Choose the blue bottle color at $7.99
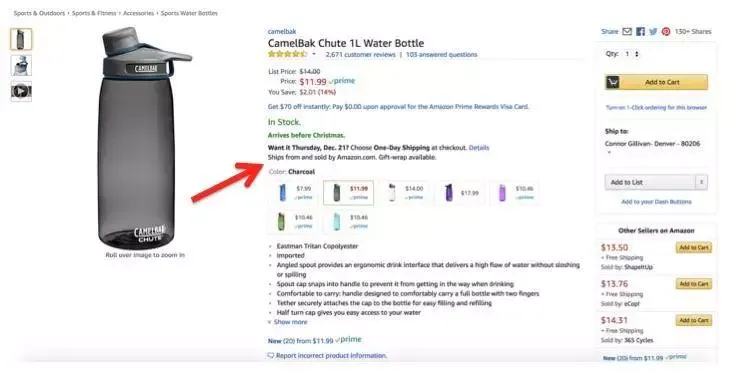This screenshot has width=731, height=373. click(295, 193)
